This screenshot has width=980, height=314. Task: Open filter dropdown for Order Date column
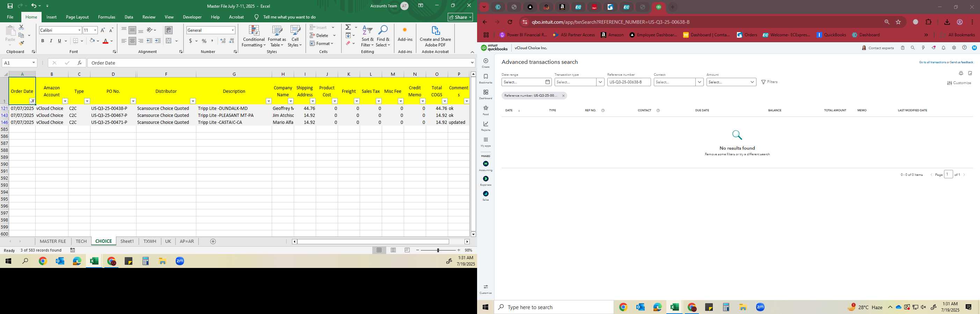point(32,101)
